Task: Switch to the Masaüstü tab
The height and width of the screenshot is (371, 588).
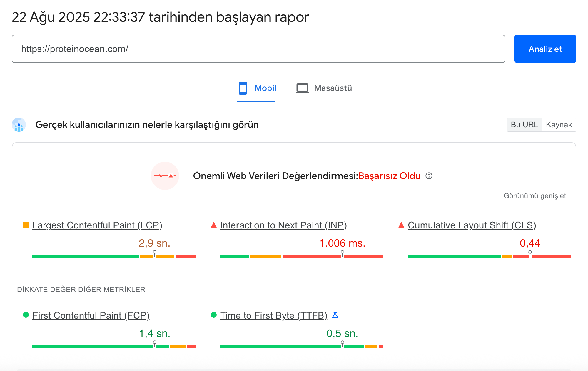Action: pos(333,88)
